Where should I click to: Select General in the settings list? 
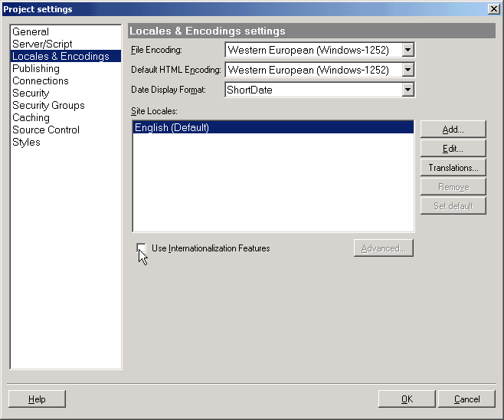31,32
